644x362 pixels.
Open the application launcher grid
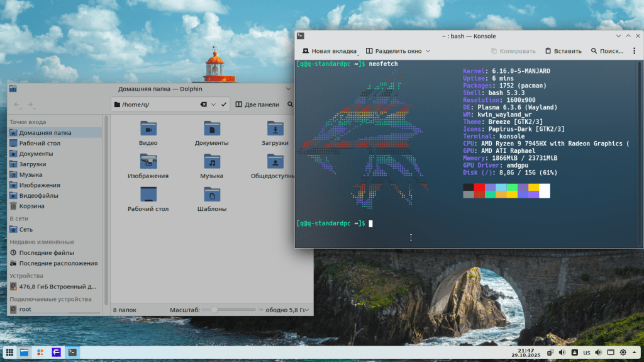tap(9, 352)
